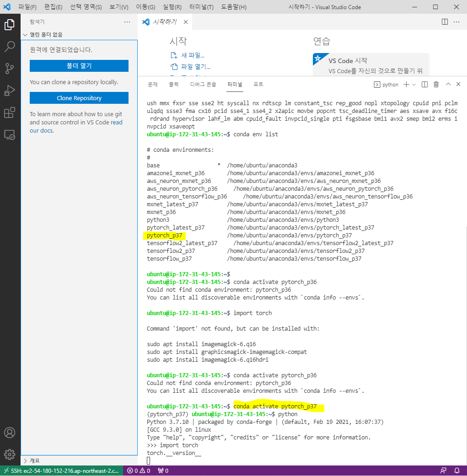This screenshot has width=467, height=476.
Task: Click the SSH remote status indicator
Action: click(x=61, y=471)
